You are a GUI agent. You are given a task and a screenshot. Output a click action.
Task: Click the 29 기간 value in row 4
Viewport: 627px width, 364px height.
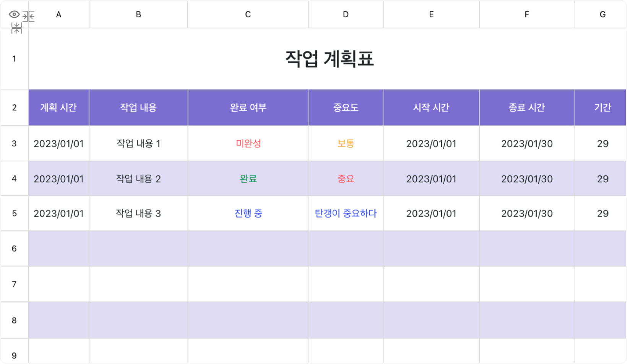pos(603,179)
